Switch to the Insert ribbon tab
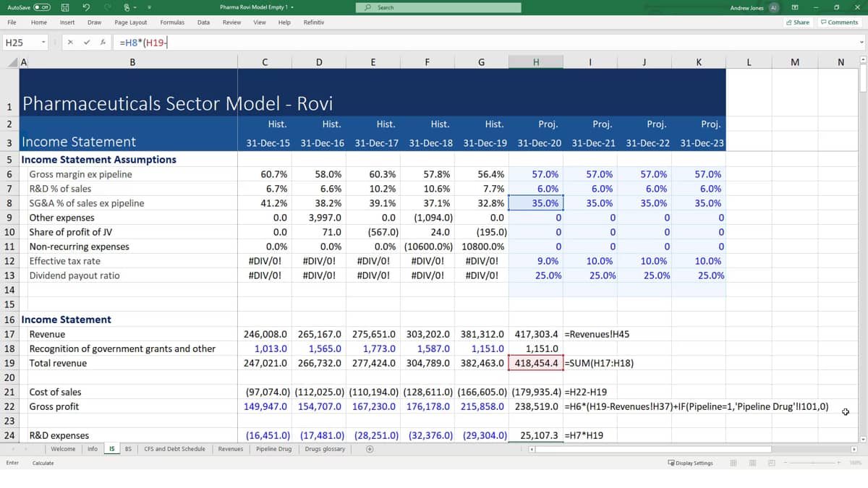868x488 pixels. tap(67, 22)
